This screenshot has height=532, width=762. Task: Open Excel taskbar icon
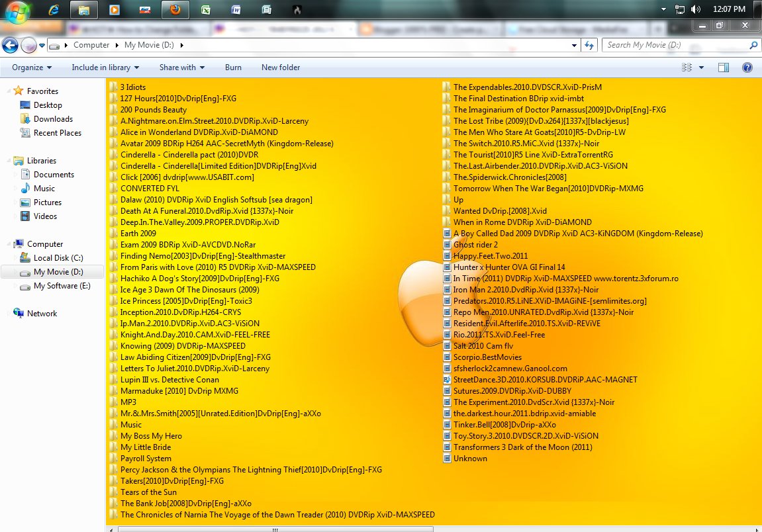[206, 10]
